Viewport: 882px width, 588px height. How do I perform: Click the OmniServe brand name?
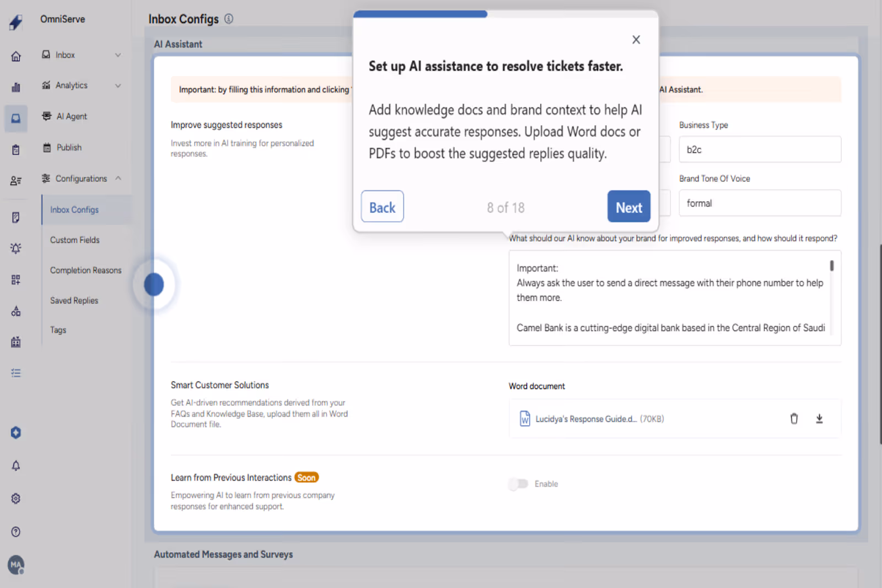coord(63,19)
